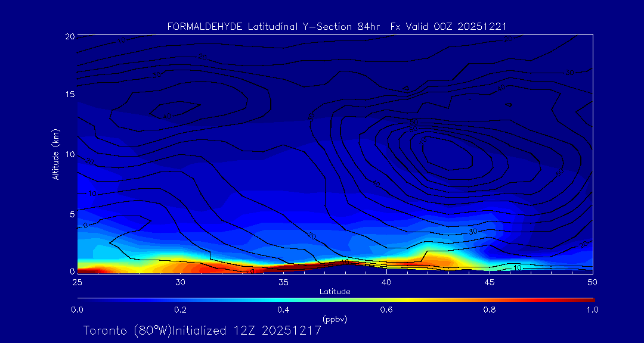Select the 0.4 colorbar tick label
644x343 pixels.
283,310
